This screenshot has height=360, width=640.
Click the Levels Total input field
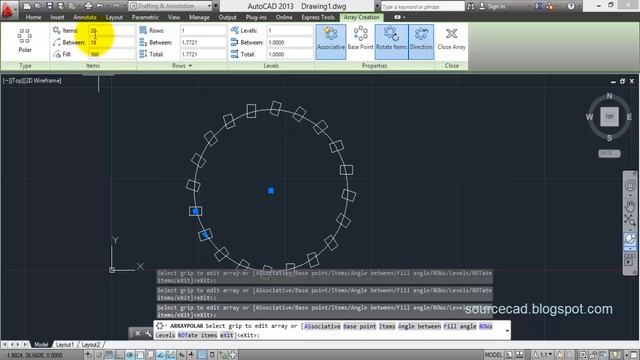tap(290, 54)
